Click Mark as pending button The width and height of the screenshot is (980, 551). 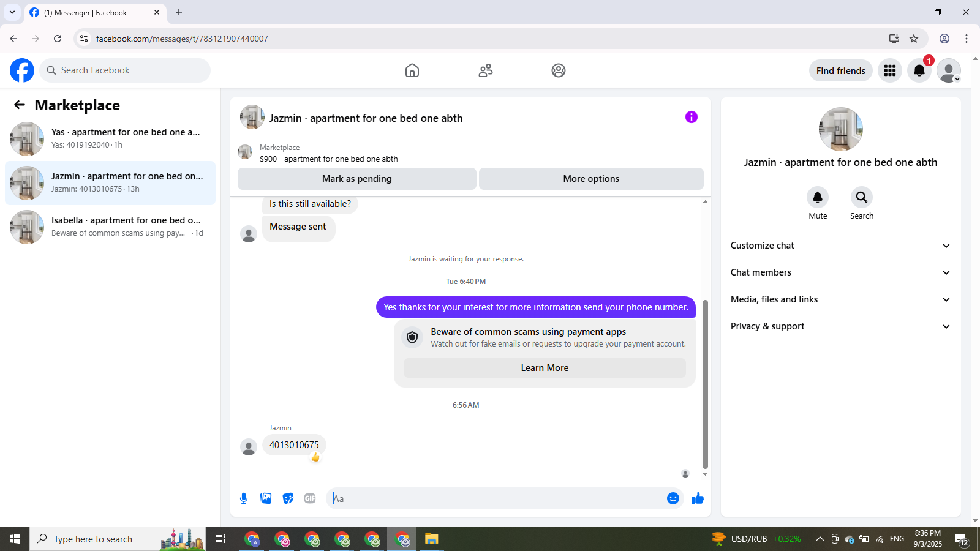click(x=357, y=179)
